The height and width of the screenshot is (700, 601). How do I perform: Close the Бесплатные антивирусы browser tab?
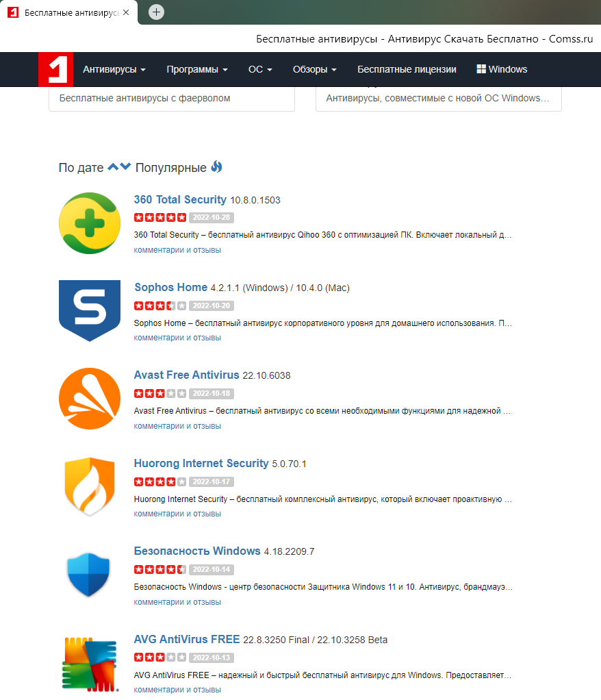pyautogui.click(x=126, y=12)
